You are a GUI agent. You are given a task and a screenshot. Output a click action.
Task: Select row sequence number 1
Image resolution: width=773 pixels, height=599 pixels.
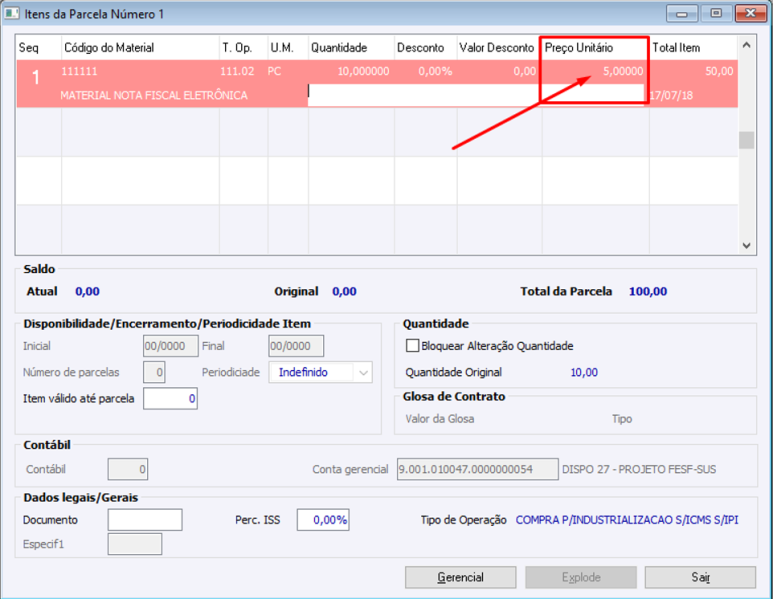(36, 77)
